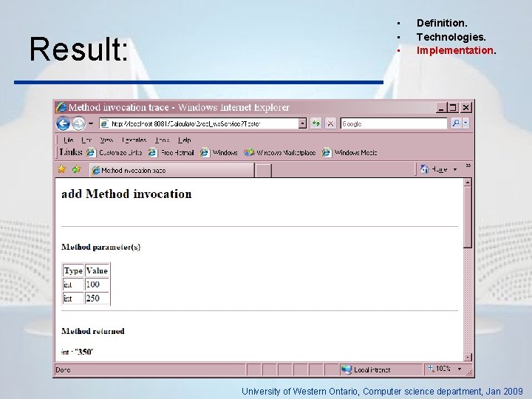532x399 pixels.
Task: Click the scrollbar down arrow
Action: tap(468, 357)
